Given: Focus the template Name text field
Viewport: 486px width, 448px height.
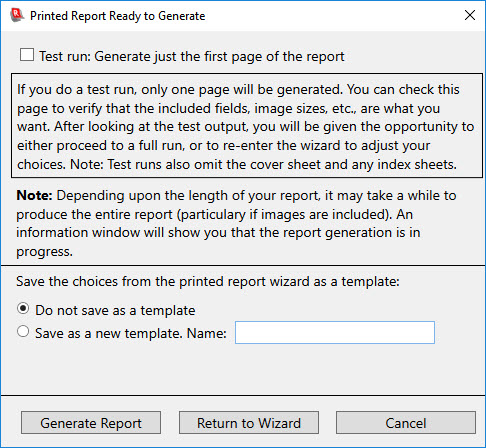Looking at the screenshot, I should pyautogui.click(x=335, y=332).
